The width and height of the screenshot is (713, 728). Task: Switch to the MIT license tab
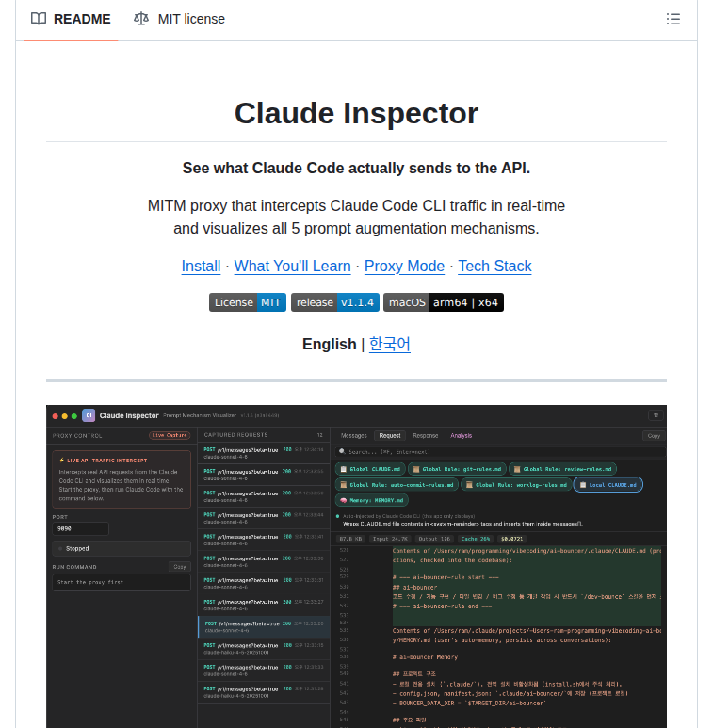(x=179, y=19)
